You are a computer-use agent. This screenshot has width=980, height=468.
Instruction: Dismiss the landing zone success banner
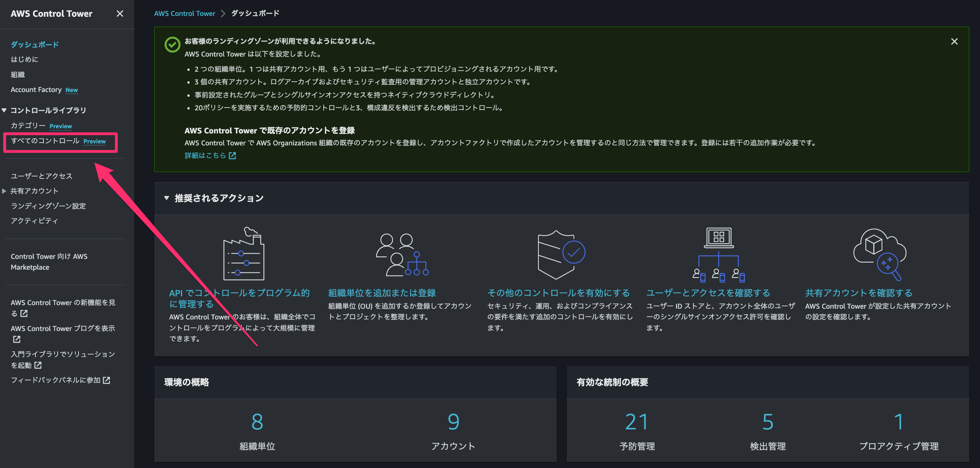(x=954, y=41)
